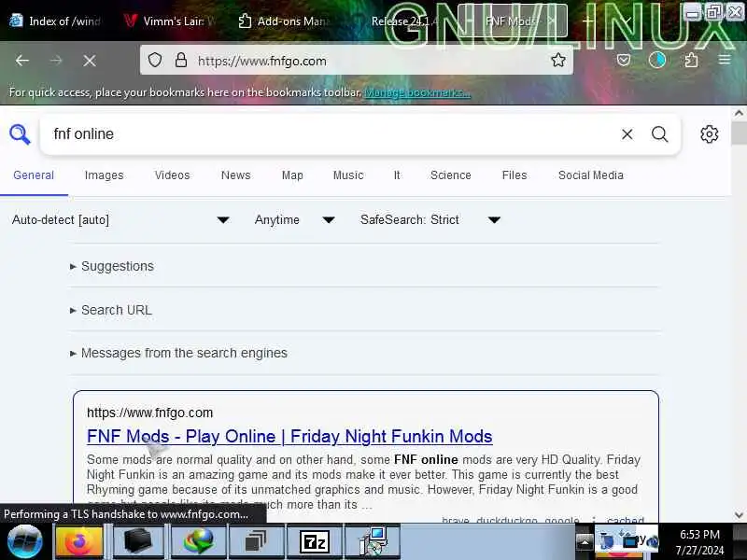Focus the fnf online search field
Viewport: 747px width, 560px height.
click(333, 134)
